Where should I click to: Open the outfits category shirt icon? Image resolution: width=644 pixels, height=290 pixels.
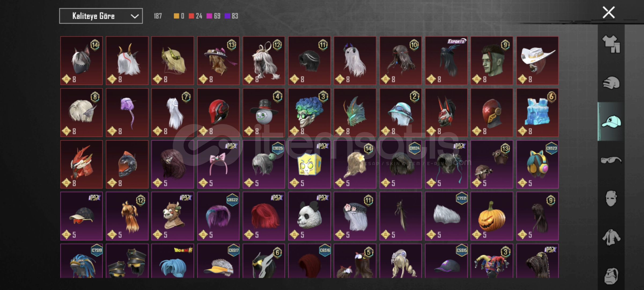pyautogui.click(x=611, y=44)
